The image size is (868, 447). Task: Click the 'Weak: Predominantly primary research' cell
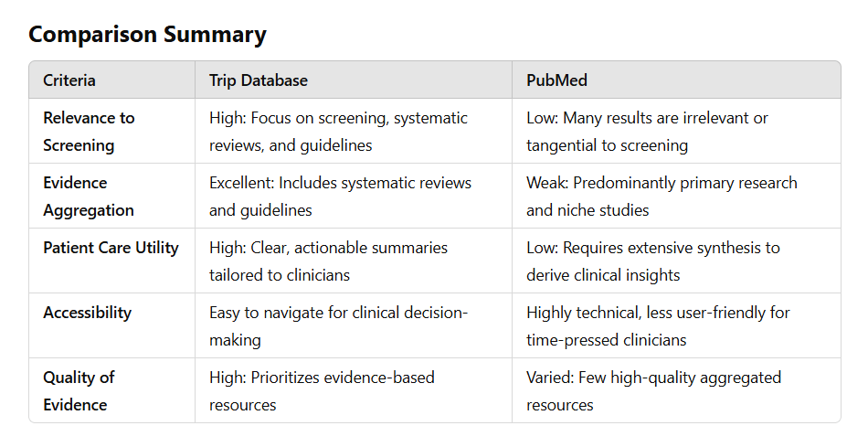coord(662,197)
